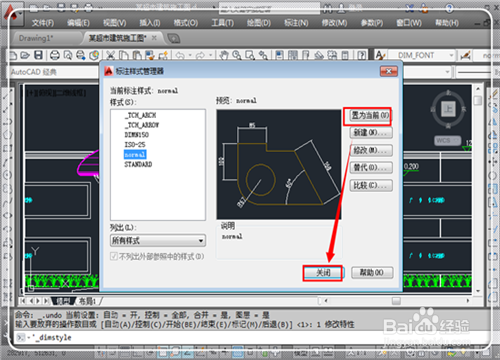
Task: Select the STANDARD style in list
Action: [138, 164]
